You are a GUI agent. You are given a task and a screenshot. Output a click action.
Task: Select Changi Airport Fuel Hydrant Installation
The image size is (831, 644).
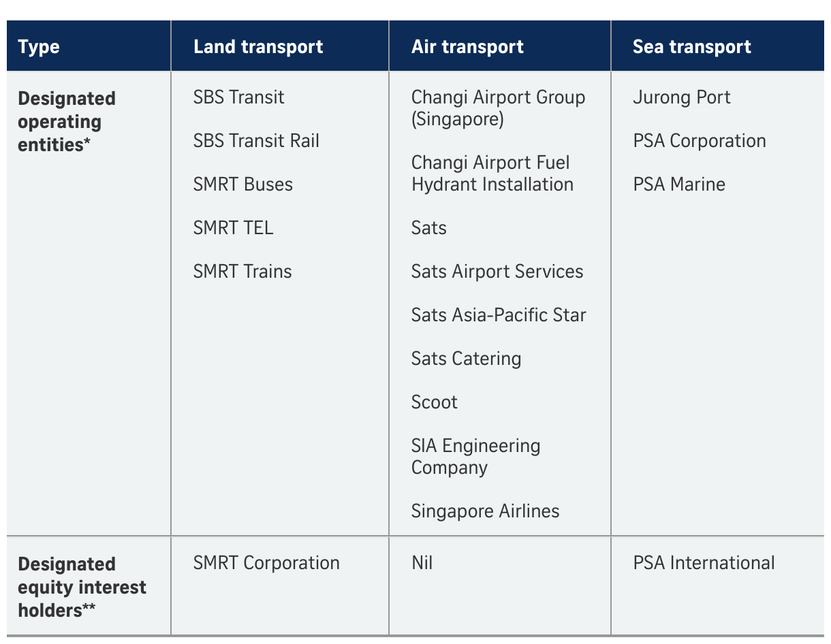click(x=492, y=174)
